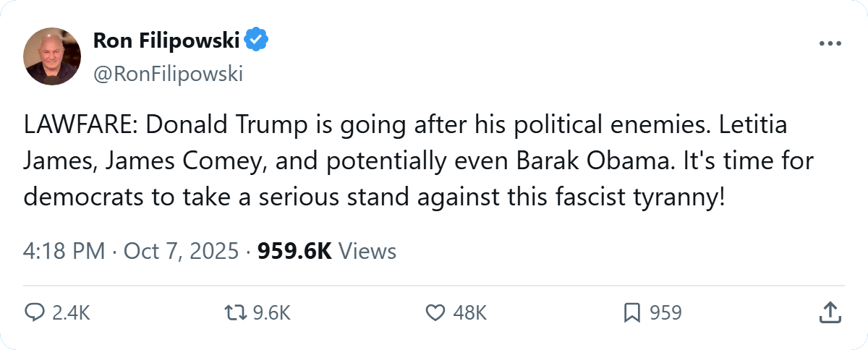
Task: Click the Ron Filipowski display name
Action: [x=166, y=42]
